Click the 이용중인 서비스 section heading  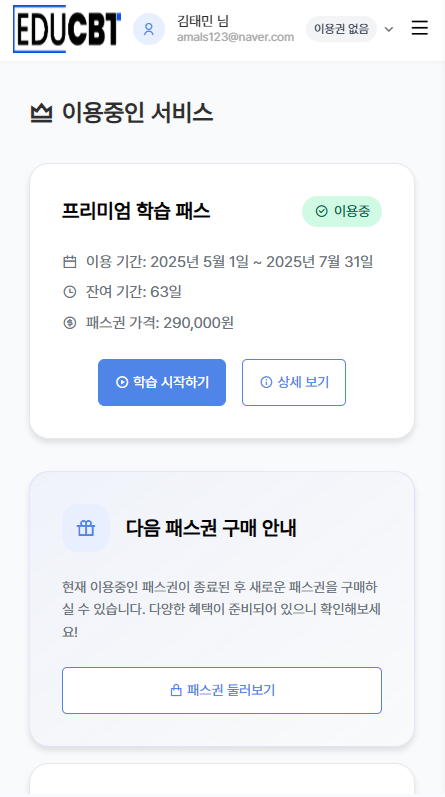coord(137,113)
